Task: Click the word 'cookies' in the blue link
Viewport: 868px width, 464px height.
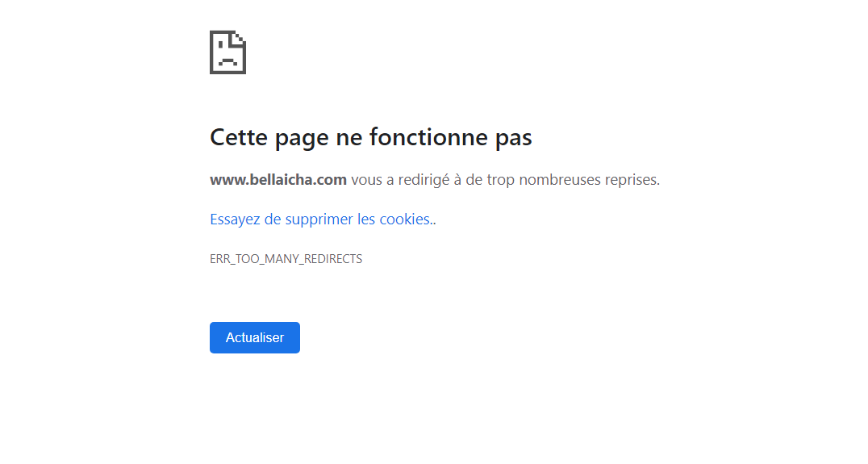Action: pos(405,219)
